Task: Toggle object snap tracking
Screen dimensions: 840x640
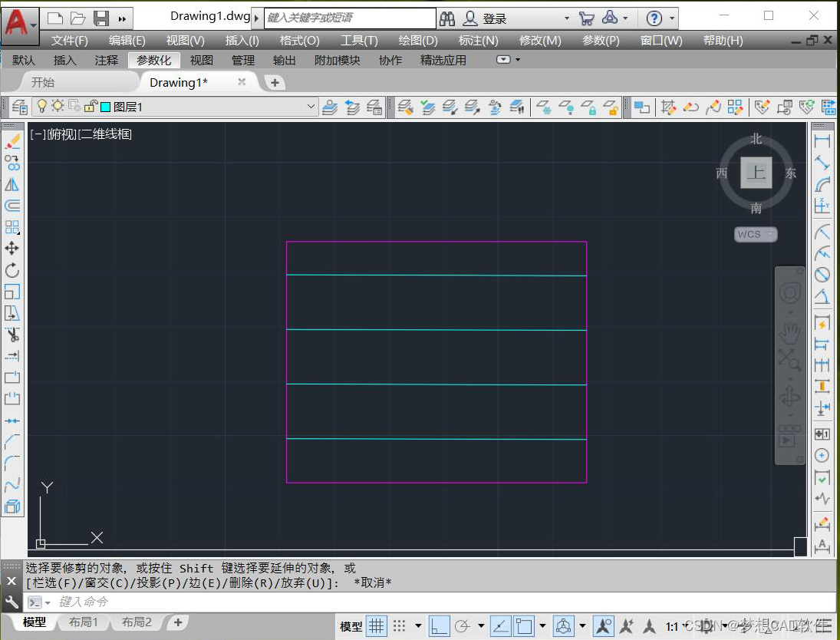Action: tap(500, 626)
